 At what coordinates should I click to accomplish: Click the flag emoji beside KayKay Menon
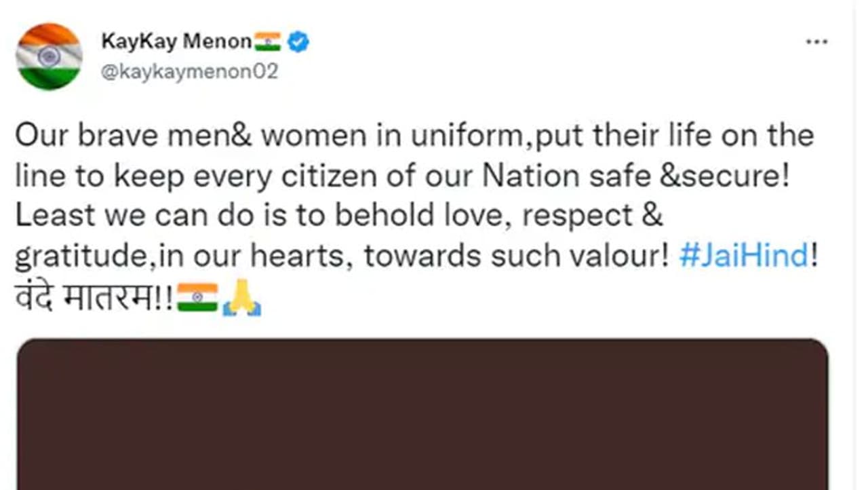tap(268, 42)
